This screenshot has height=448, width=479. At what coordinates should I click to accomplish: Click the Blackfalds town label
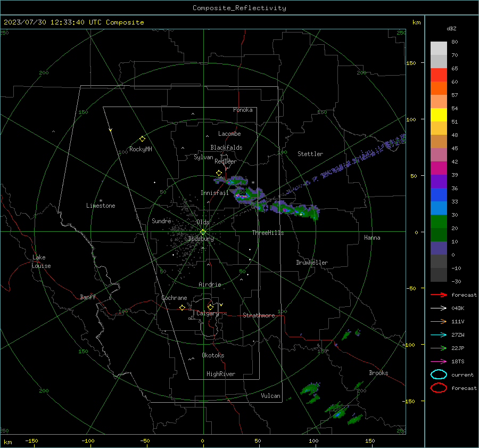pyautogui.click(x=226, y=148)
